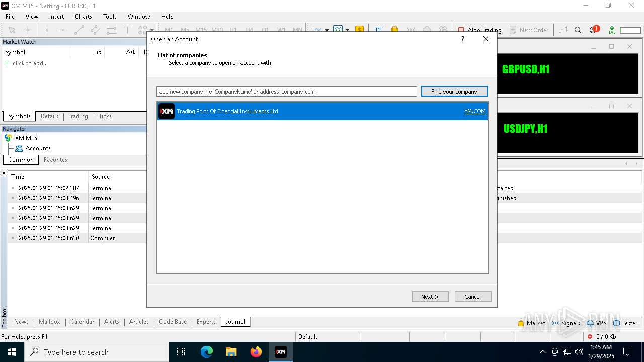Click Next in Open an Account dialog
Screen dimensions: 644x362
click(x=430, y=296)
